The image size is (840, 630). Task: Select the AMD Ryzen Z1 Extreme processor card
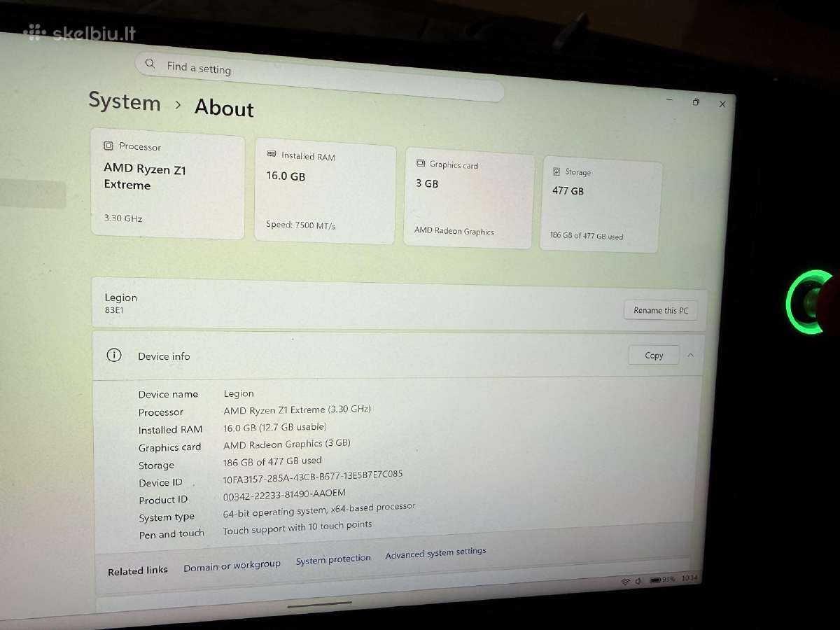168,183
